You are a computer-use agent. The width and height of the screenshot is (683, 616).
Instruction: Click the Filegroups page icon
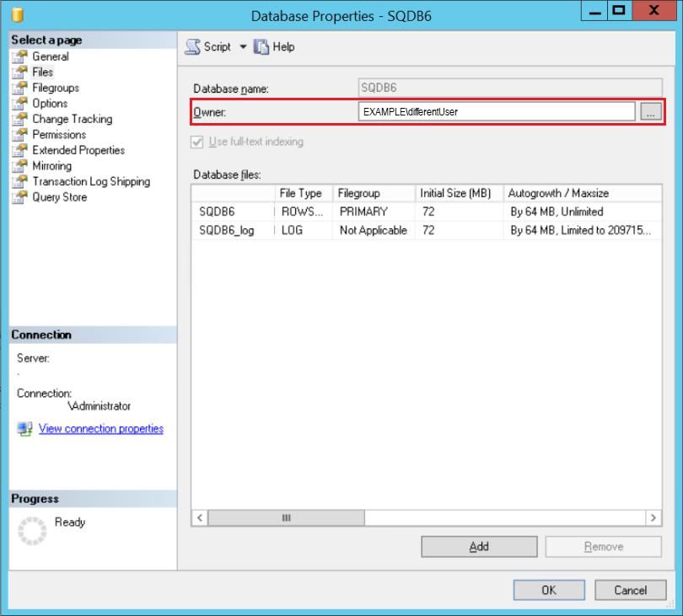pyautogui.click(x=20, y=88)
